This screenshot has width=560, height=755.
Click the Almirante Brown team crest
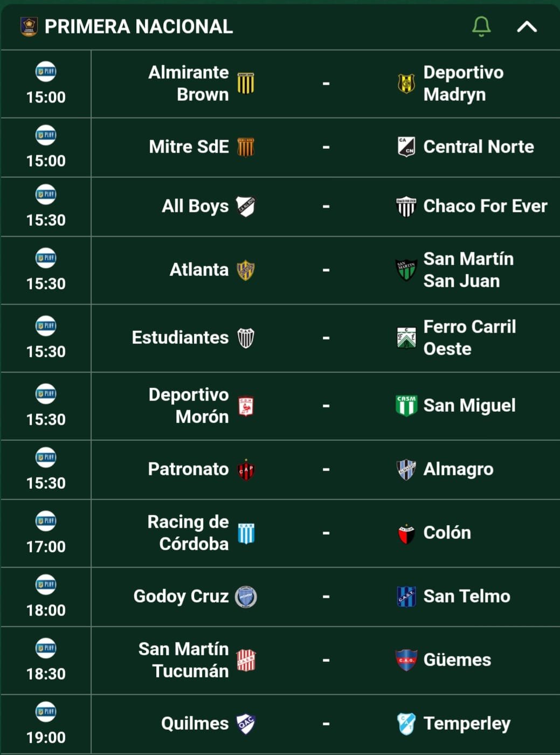click(246, 84)
